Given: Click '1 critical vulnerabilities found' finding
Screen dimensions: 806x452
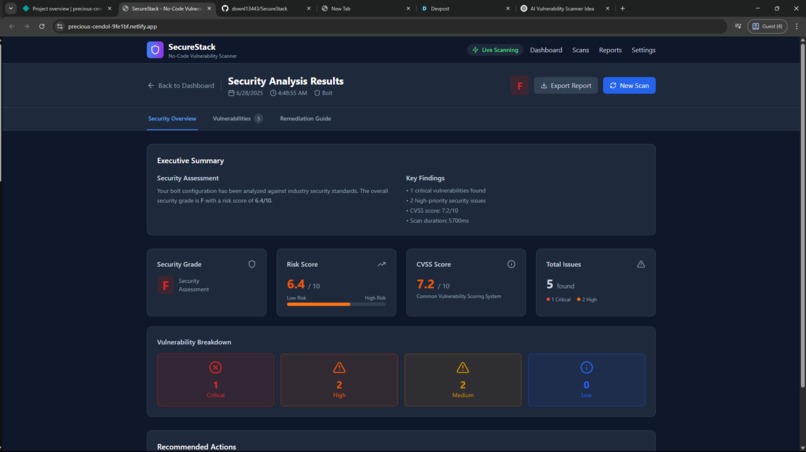Looking at the screenshot, I should click(x=446, y=190).
